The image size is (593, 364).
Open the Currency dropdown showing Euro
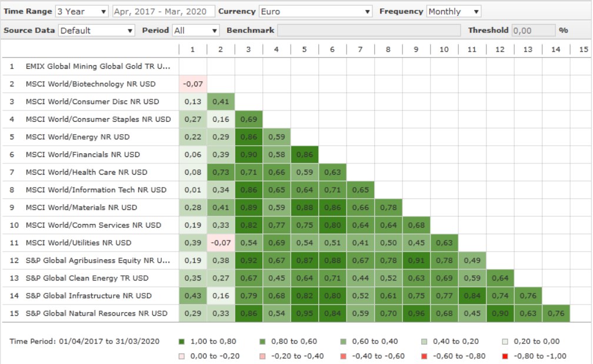[316, 12]
